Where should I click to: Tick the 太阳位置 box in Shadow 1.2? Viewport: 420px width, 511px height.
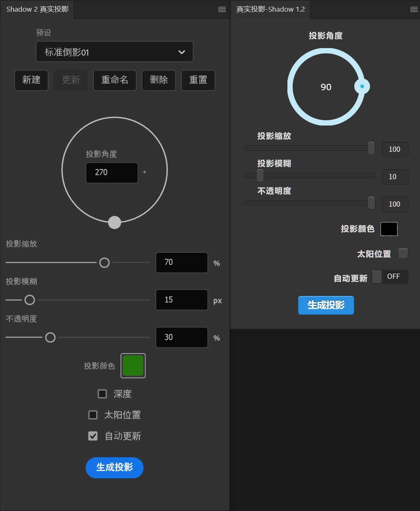pos(403,254)
